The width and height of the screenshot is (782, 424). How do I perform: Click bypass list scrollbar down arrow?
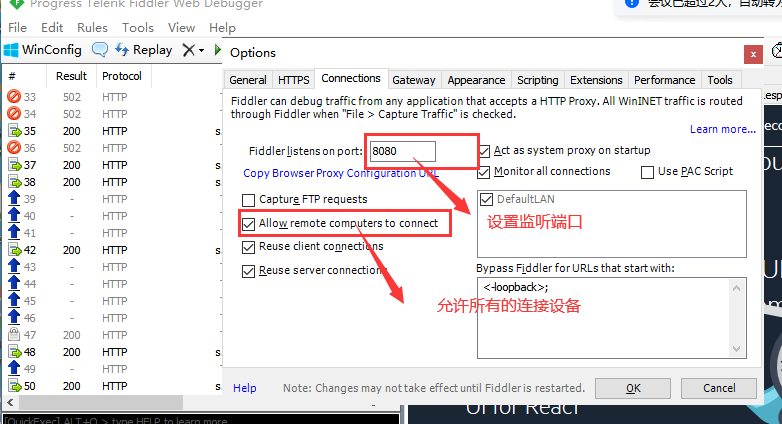(737, 349)
